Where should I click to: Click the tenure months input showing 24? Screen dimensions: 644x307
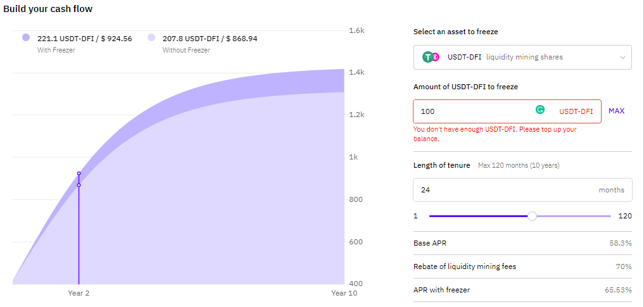click(522, 190)
